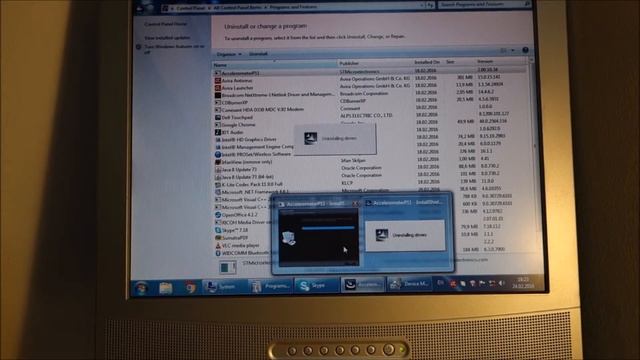Select the CDBurnerXP row icon
640x360 pixels.
click(x=218, y=102)
